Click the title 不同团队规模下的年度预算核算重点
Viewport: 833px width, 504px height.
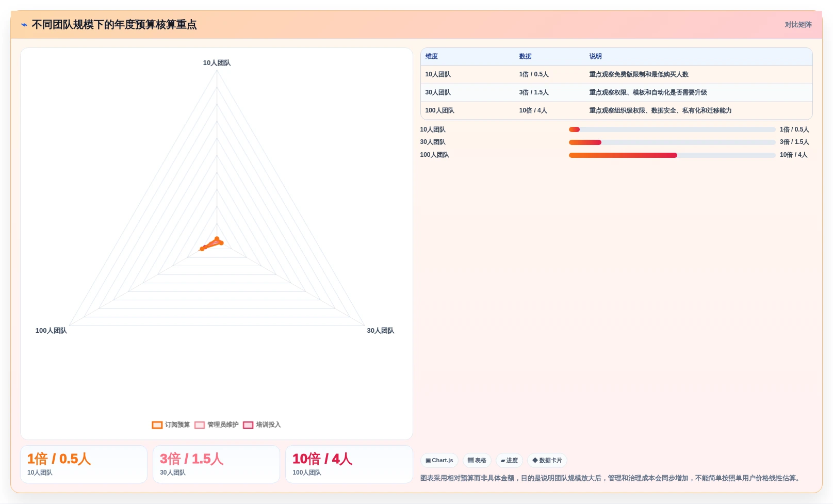pyautogui.click(x=114, y=25)
